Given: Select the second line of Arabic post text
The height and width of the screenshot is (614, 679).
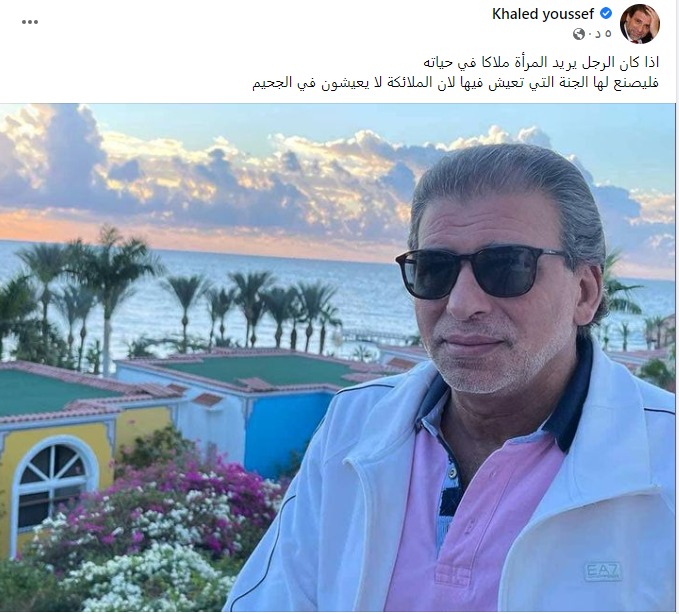Looking at the screenshot, I should [455, 82].
